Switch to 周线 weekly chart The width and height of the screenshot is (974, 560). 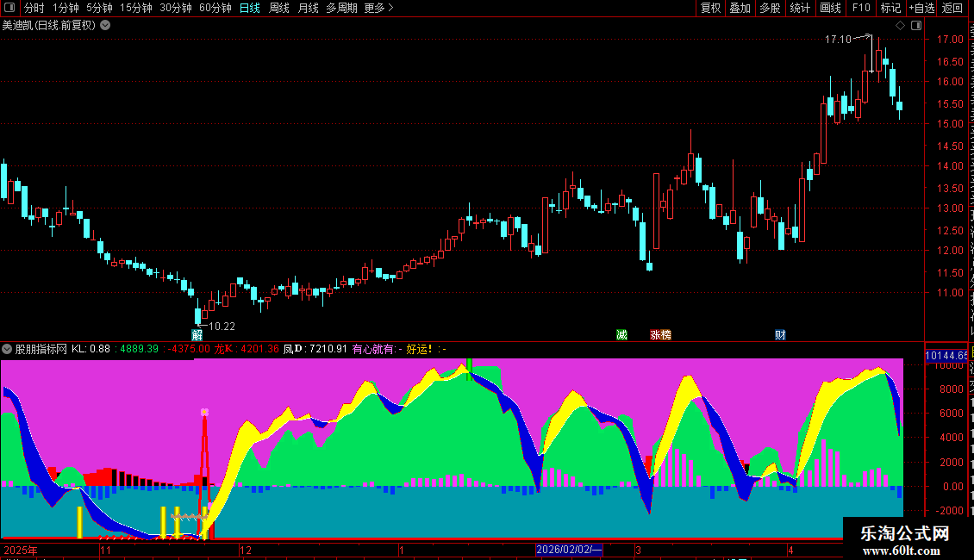(279, 8)
